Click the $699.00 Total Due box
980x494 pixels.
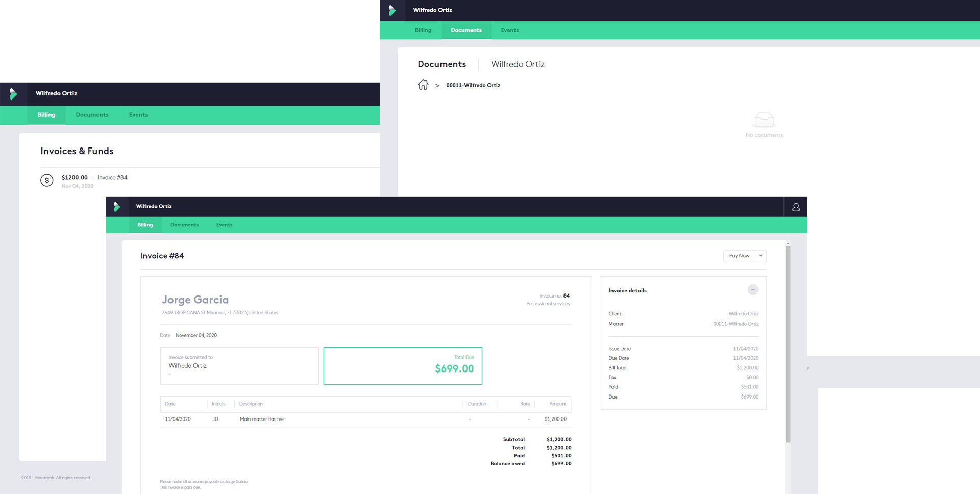point(403,366)
